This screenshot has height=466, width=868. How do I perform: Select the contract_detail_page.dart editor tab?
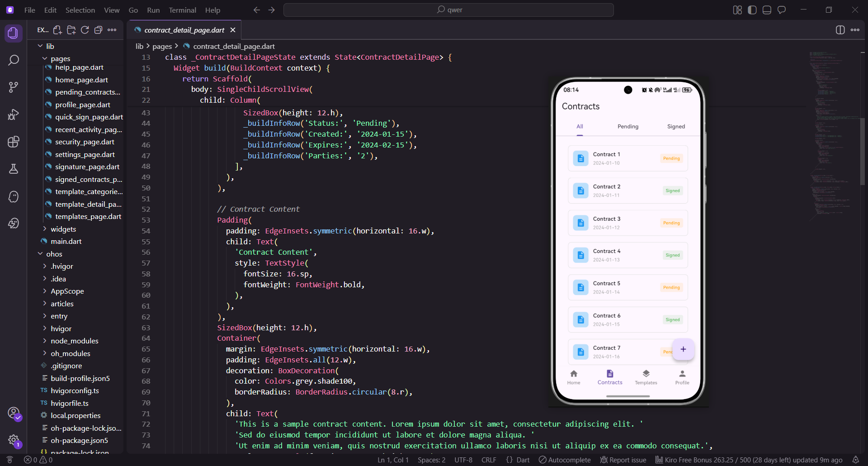(x=184, y=30)
